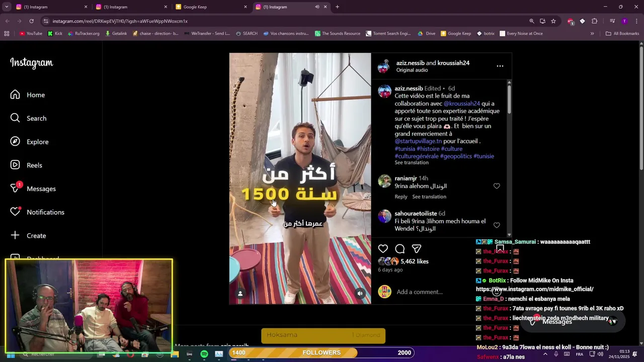Switch to the second Instagram tab
644x362 pixels.
131,7
